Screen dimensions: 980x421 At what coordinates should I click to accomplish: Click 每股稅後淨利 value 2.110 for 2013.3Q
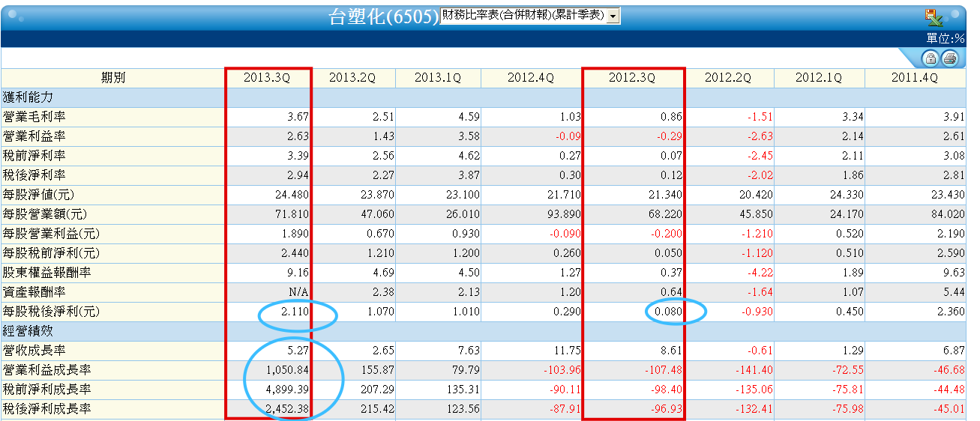(x=294, y=312)
